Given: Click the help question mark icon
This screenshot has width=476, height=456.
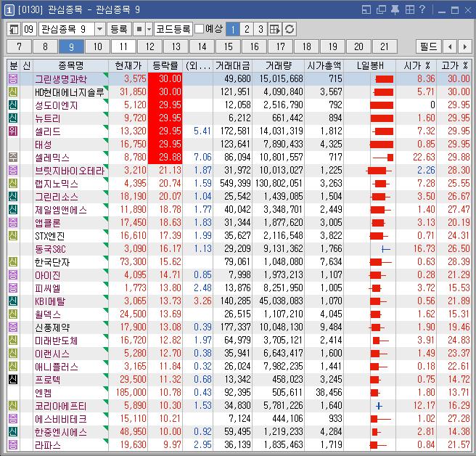Looking at the screenshot, I should tap(422, 9).
